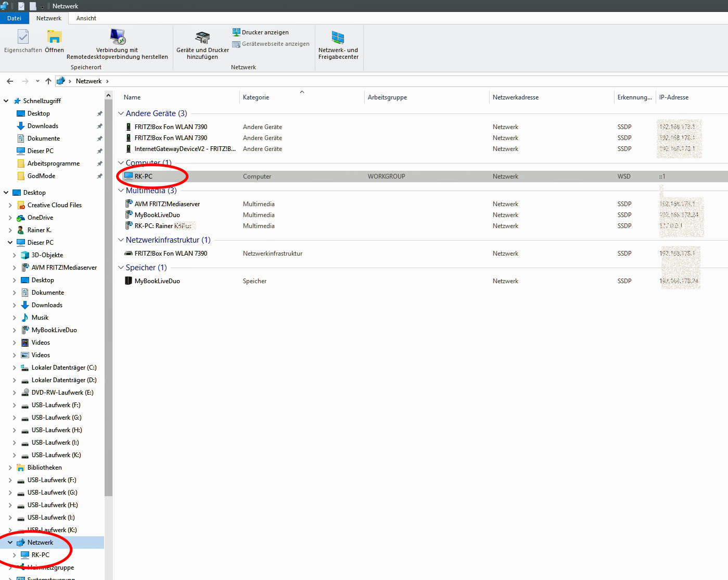The width and height of the screenshot is (728, 580).
Task: Select MyBookLiveDuo under Speicher group
Action: tap(152, 281)
